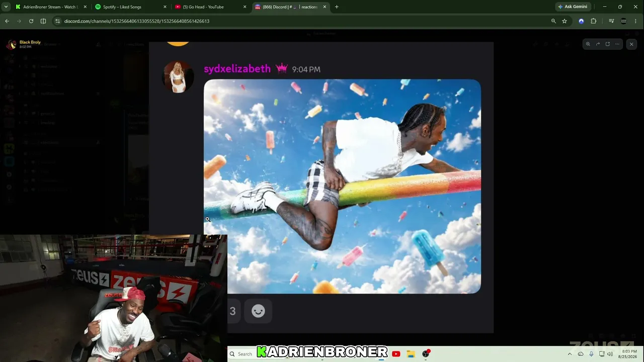Click the pink crown role icon
The image size is (644, 362).
pyautogui.click(x=281, y=69)
